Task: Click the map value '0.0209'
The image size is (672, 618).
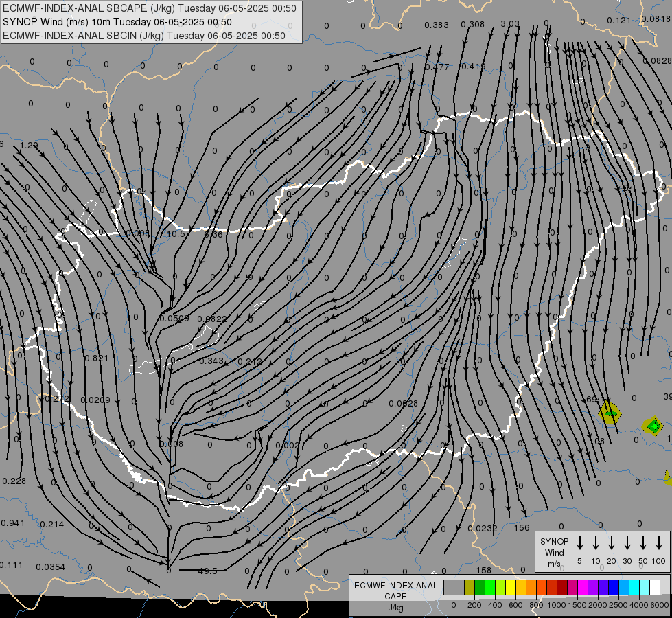Action: point(95,400)
